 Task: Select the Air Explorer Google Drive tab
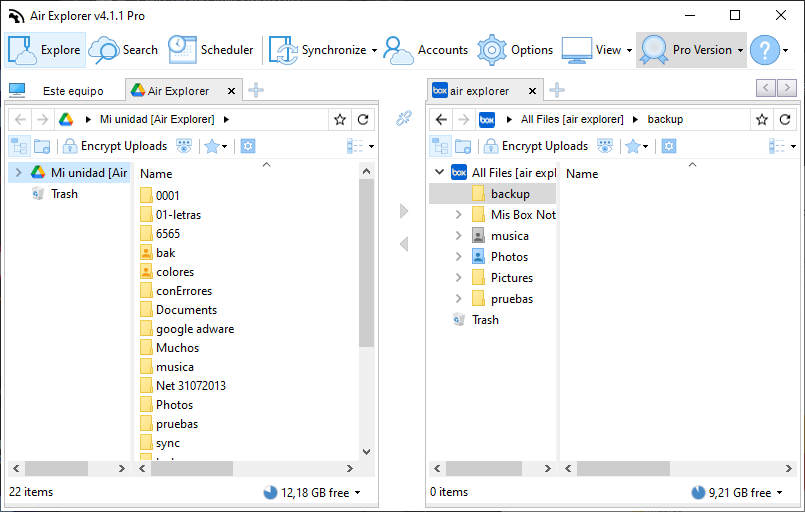177,91
